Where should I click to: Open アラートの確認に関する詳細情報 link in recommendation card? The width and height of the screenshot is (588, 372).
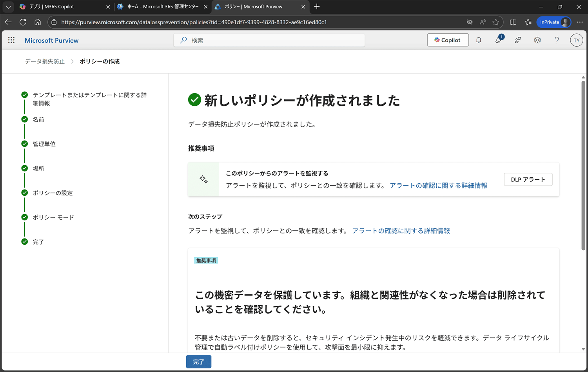[x=439, y=186]
